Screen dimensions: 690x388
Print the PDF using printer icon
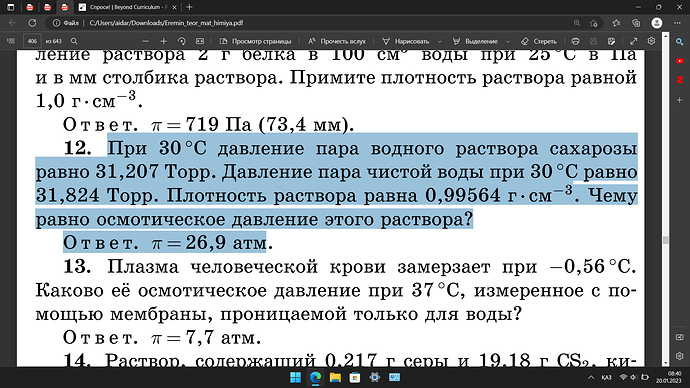575,41
